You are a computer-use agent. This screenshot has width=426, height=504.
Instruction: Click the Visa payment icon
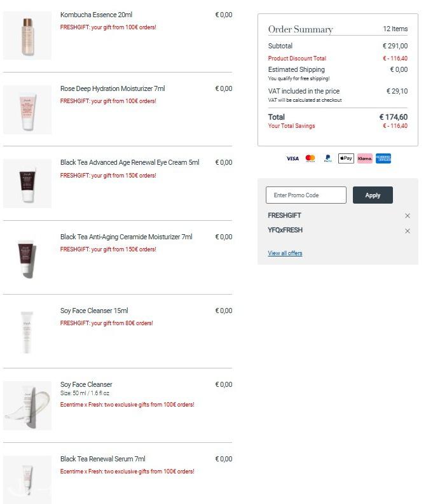[x=292, y=158]
